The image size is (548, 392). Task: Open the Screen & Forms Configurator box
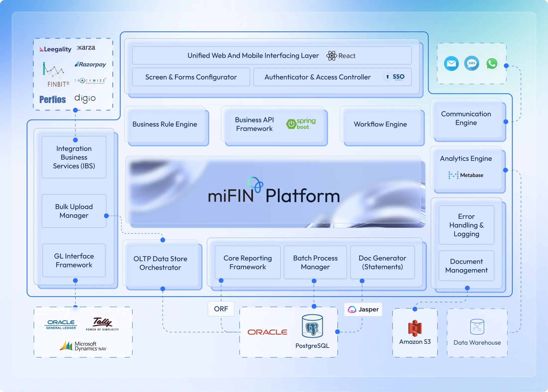coord(191,77)
